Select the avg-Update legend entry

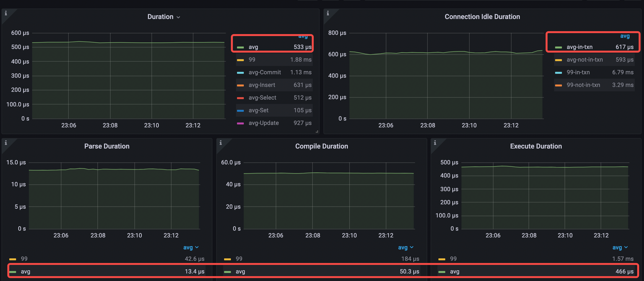coord(264,123)
